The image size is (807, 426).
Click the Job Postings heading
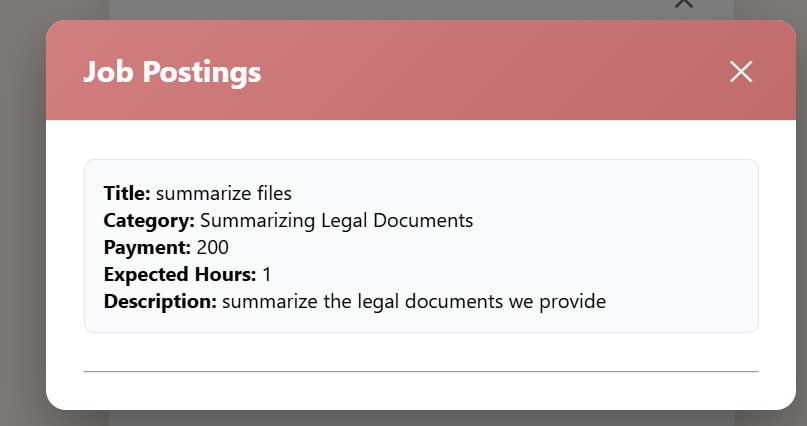172,72
